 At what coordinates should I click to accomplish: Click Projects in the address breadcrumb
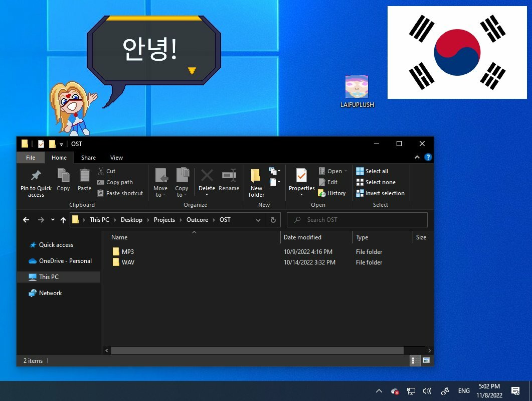[x=164, y=220]
